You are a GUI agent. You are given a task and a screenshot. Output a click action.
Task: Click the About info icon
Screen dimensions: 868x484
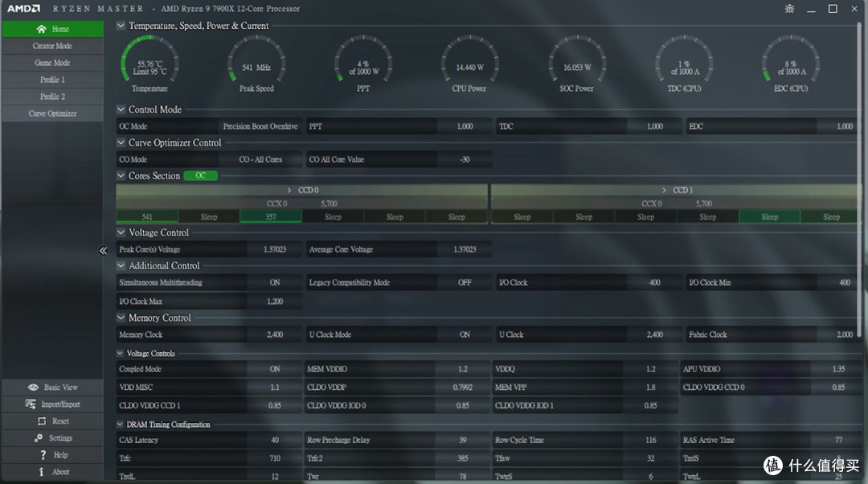(41, 472)
